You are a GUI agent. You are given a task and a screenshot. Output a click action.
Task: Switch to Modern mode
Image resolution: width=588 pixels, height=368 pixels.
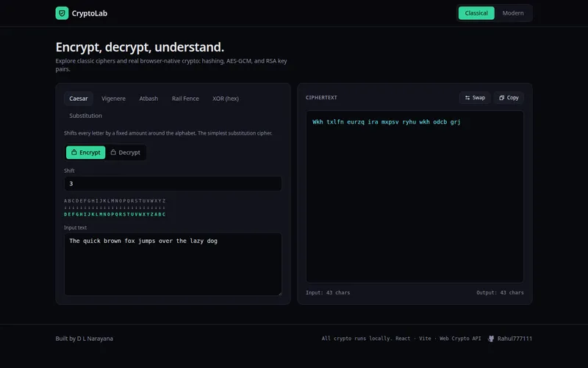[512, 13]
